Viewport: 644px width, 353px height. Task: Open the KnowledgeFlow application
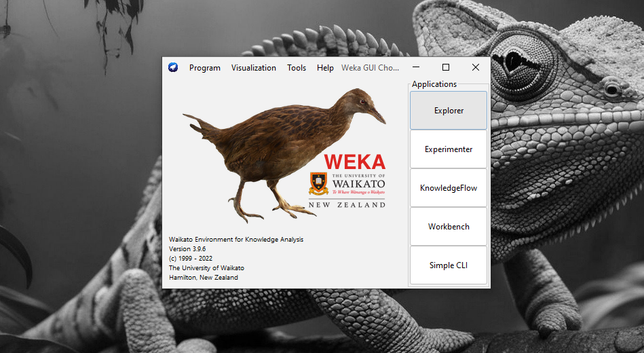[x=449, y=188]
